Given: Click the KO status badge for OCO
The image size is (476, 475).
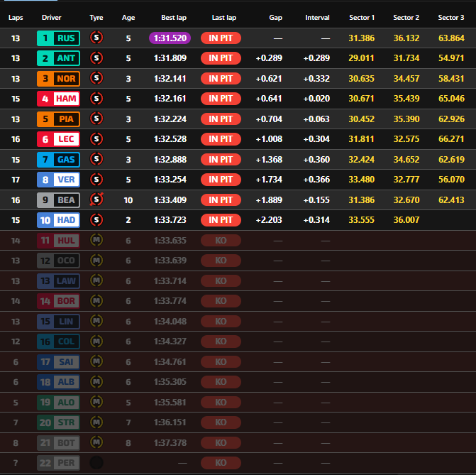Looking at the screenshot, I should point(221,261).
